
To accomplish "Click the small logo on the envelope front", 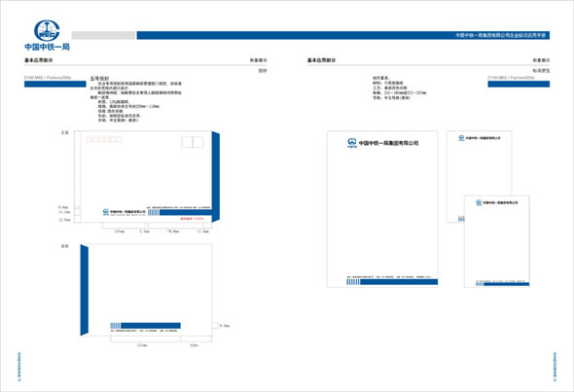I will [x=106, y=212].
